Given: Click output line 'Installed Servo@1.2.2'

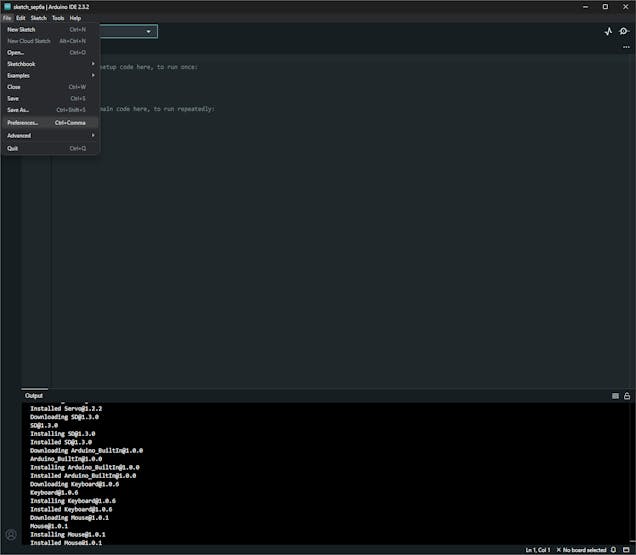Looking at the screenshot, I should (66, 409).
